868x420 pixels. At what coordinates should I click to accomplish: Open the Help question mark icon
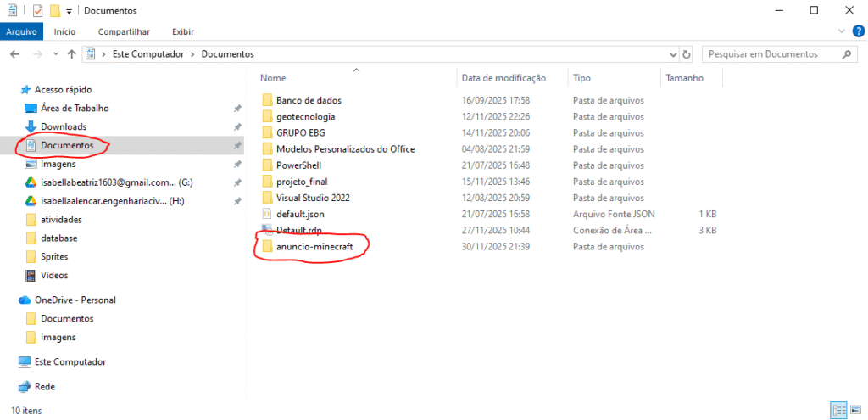point(858,32)
